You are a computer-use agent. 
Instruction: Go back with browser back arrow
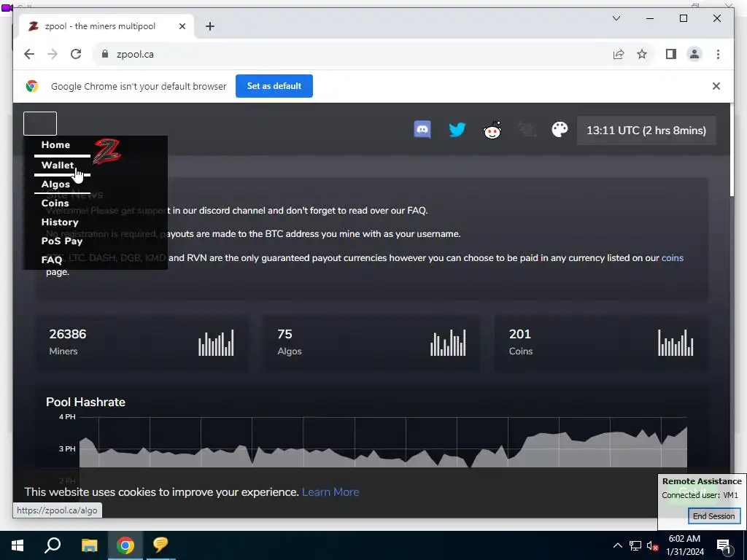click(29, 54)
